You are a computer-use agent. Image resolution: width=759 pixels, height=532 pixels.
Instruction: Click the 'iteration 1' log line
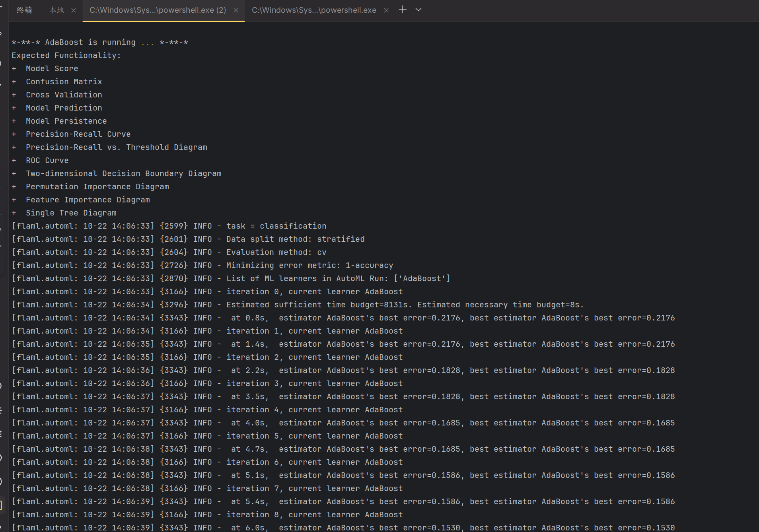pos(207,331)
